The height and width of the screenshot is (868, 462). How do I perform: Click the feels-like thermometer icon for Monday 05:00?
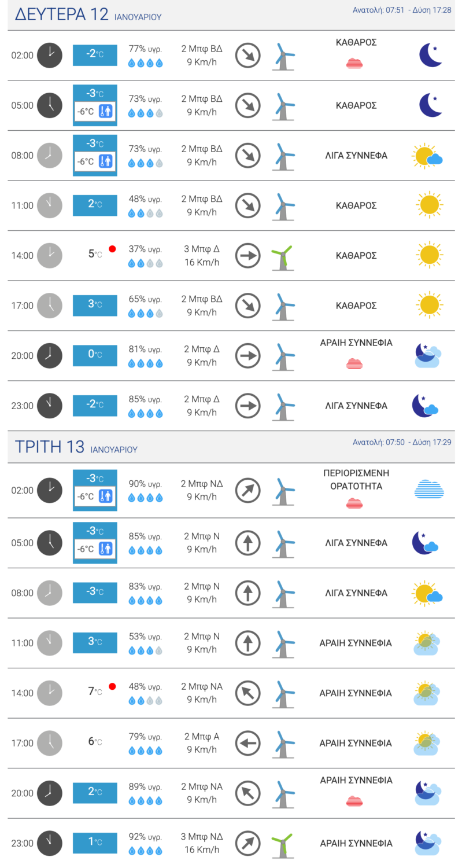coord(105,112)
